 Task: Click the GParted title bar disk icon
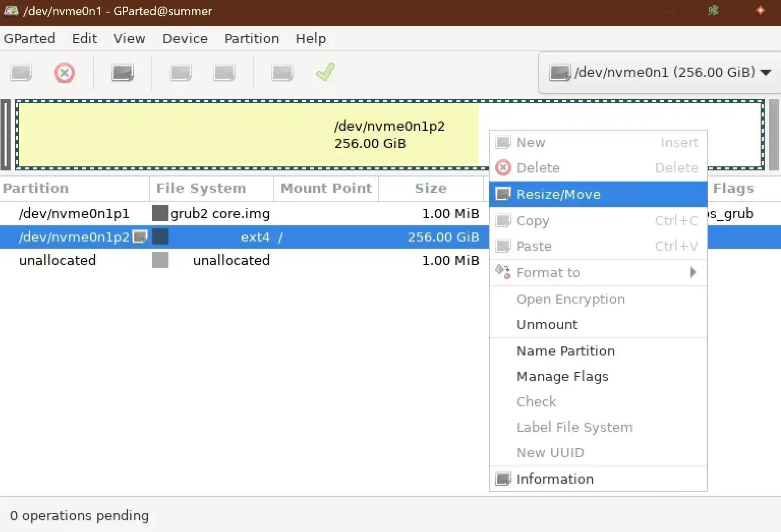[x=11, y=11]
